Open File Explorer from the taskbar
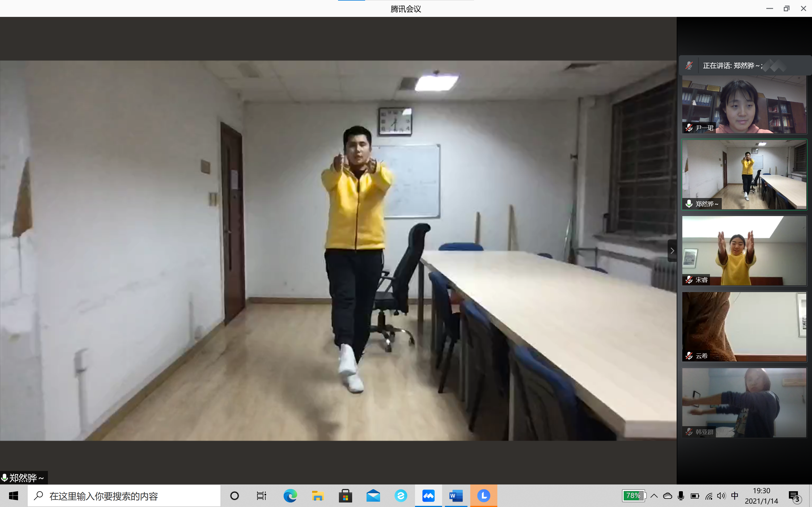812x507 pixels. pyautogui.click(x=317, y=496)
